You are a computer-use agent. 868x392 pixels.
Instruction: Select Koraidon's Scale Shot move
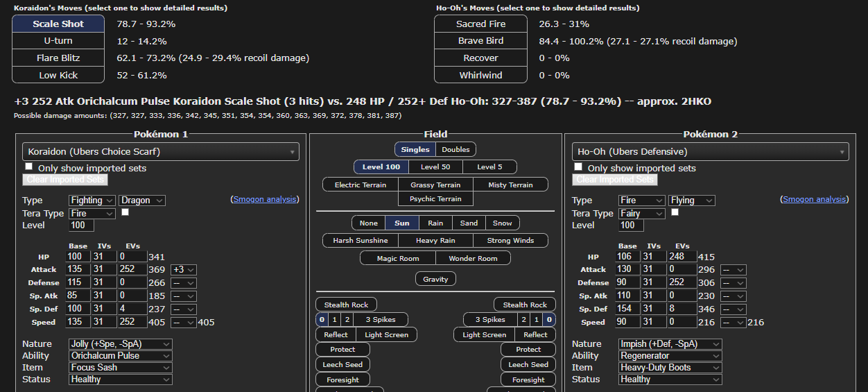pyautogui.click(x=58, y=24)
